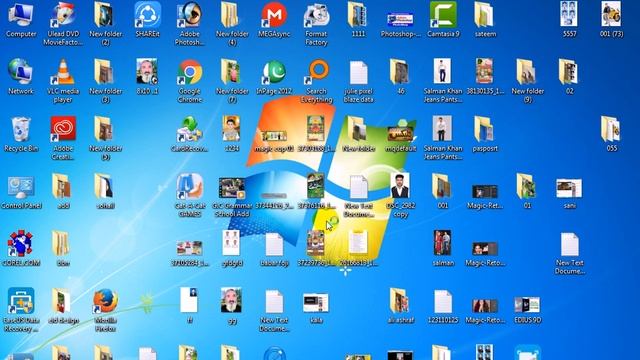Open the folder named New folder (2)
Image resolution: width=640 pixels, height=360 pixels.
click(105, 24)
